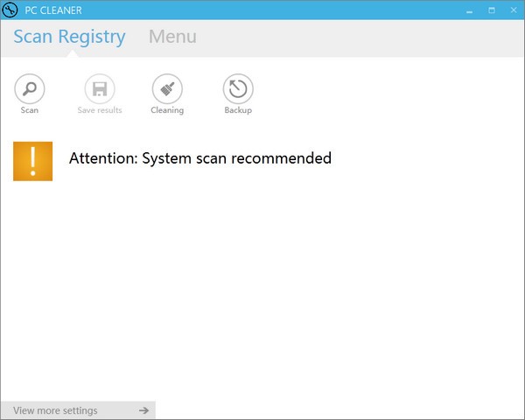Switch to the Scan Registry tab
Screen dimensions: 525x420
point(69,37)
